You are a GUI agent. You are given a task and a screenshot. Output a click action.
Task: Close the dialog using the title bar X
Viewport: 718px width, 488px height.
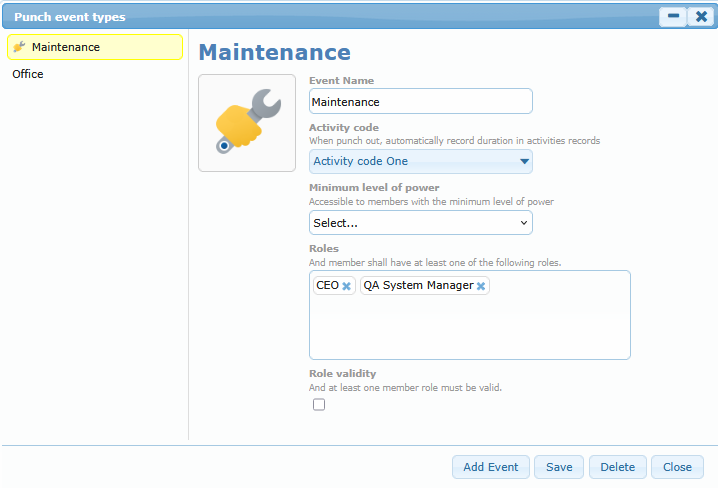[701, 17]
